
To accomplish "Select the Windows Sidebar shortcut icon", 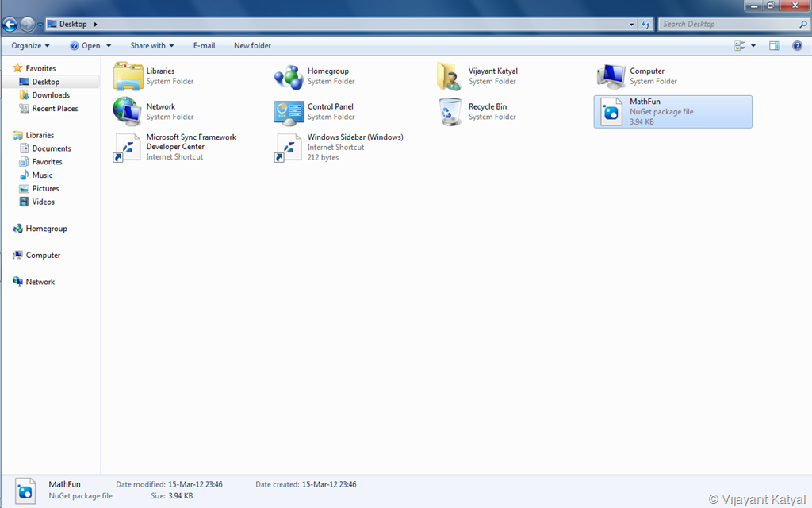I will pyautogui.click(x=287, y=148).
